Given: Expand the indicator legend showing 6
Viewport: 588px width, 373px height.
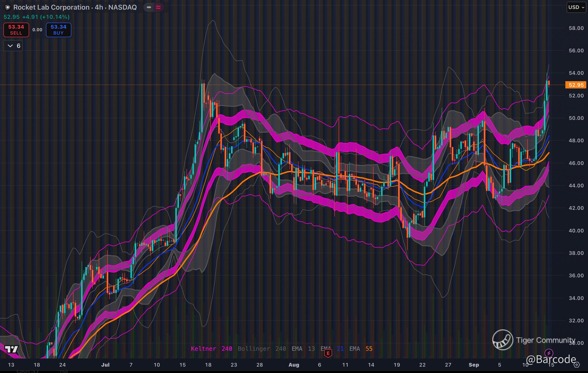Looking at the screenshot, I should (13, 46).
